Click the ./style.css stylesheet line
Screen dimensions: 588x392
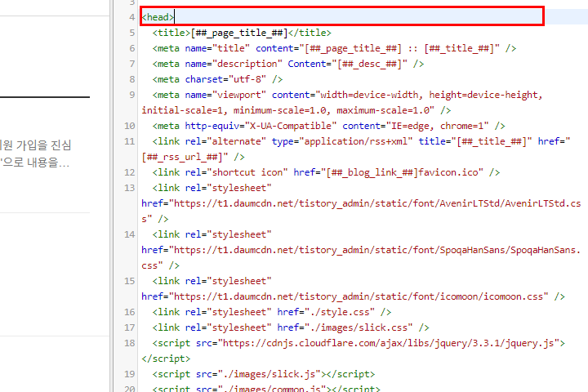[x=271, y=312]
